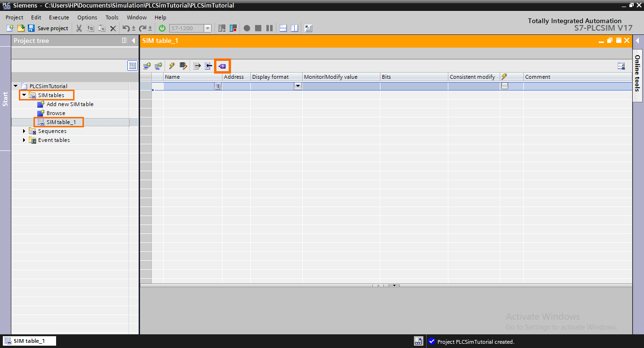The width and height of the screenshot is (644, 348).
Task: Click the Save project button
Action: [47, 28]
